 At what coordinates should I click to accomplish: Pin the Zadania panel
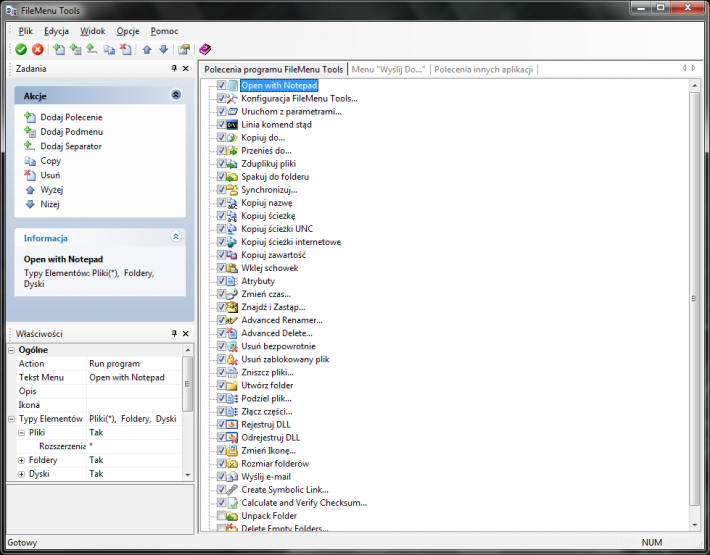point(174,68)
